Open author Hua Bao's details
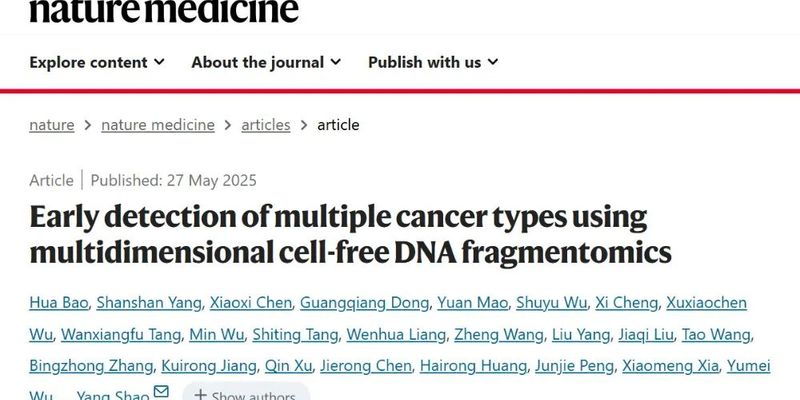Image resolution: width=800 pixels, height=400 pixels. (x=59, y=303)
